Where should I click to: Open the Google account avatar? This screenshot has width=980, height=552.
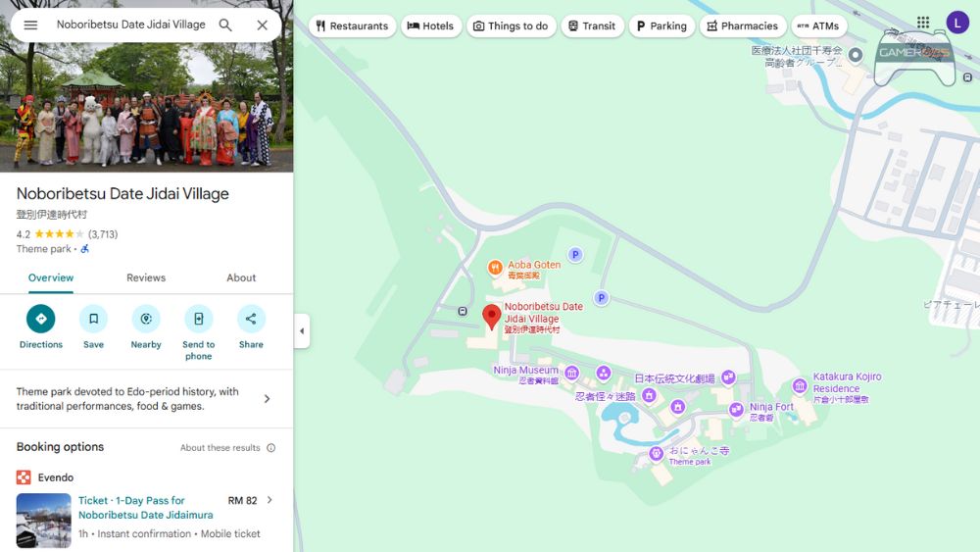[956, 23]
